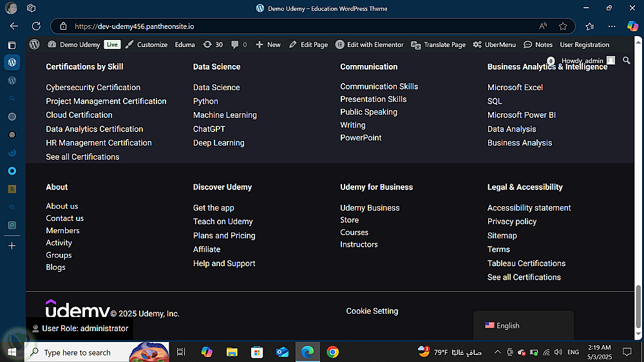The image size is (644, 362).
Task: Open the read aloud icon in address bar
Action: click(543, 26)
